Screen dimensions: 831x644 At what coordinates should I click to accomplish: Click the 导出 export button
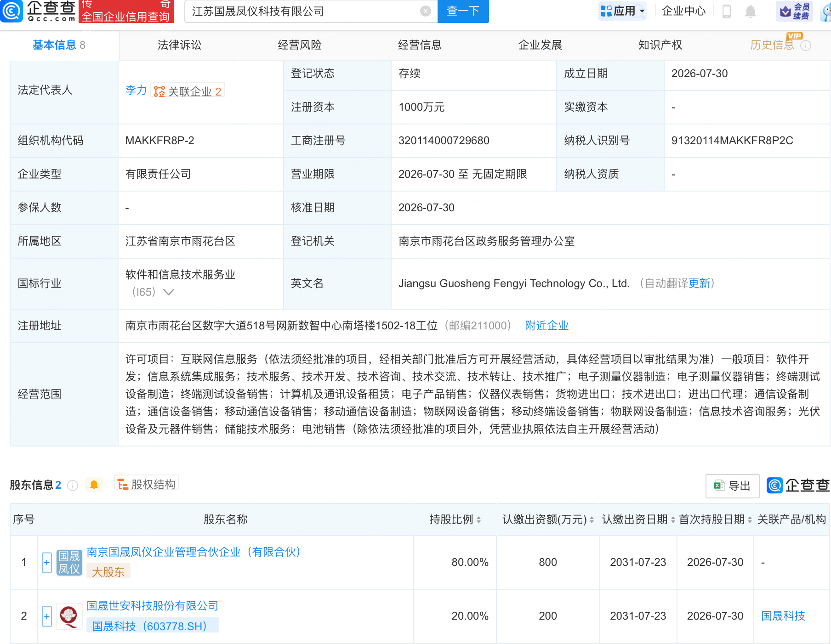(x=732, y=486)
